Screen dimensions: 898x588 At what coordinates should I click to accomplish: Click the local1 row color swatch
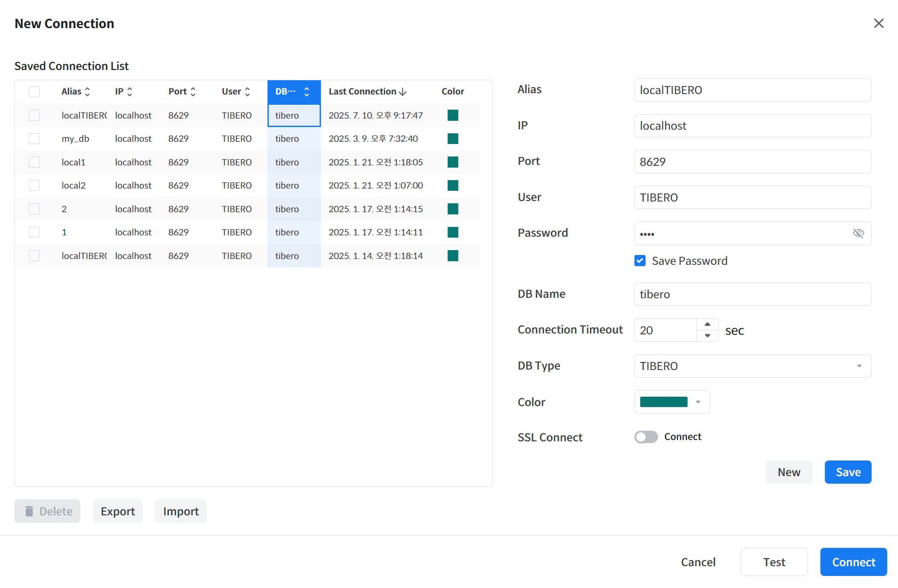(453, 162)
